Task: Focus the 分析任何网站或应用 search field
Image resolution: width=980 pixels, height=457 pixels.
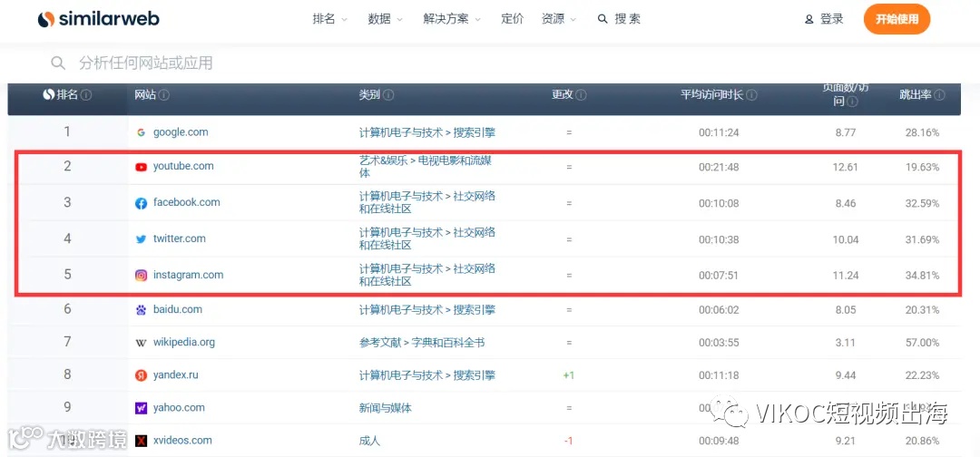Action: pos(145,63)
